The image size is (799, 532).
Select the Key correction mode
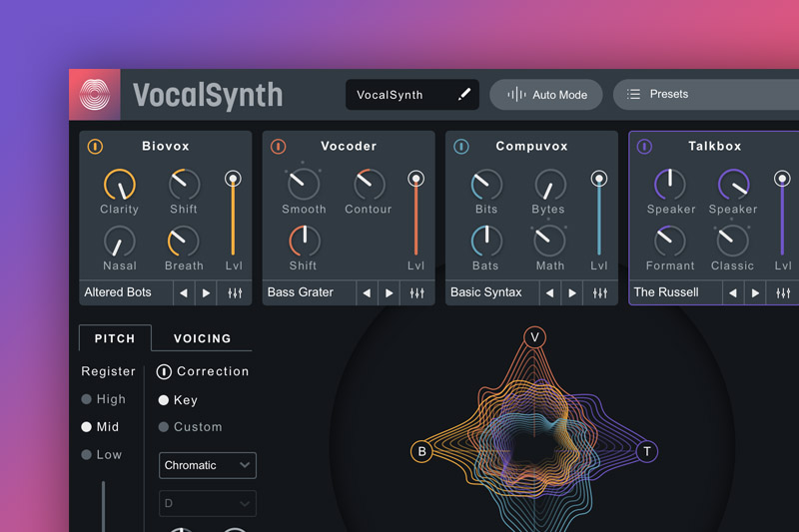point(178,400)
